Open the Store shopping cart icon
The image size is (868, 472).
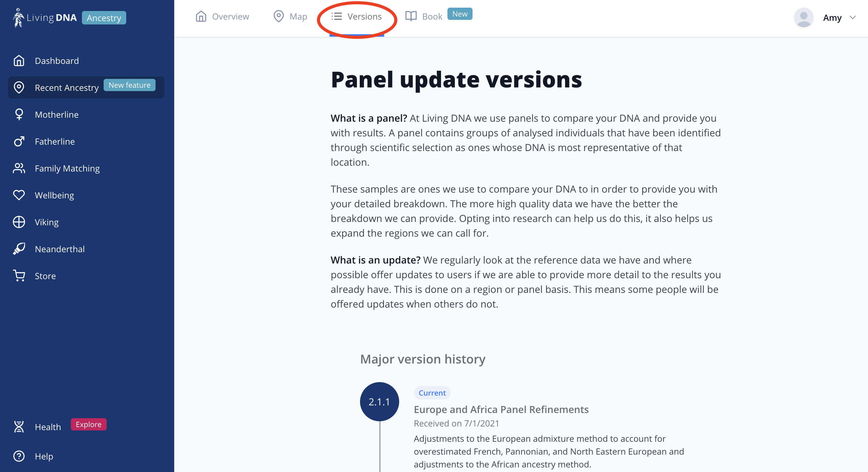[x=19, y=276]
